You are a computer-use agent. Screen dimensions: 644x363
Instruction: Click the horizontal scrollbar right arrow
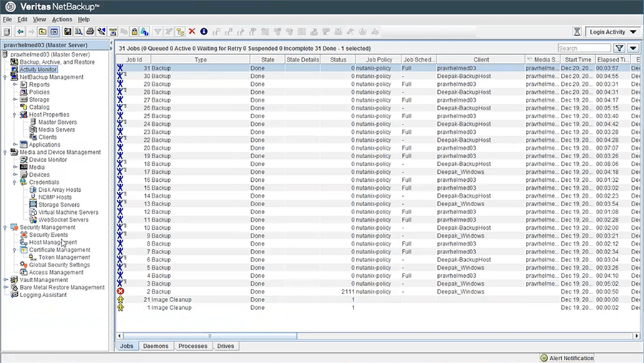pyautogui.click(x=637, y=336)
